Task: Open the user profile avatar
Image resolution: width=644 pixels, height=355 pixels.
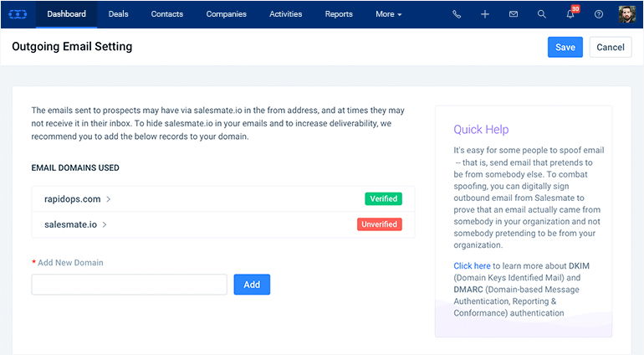Action: (x=626, y=14)
